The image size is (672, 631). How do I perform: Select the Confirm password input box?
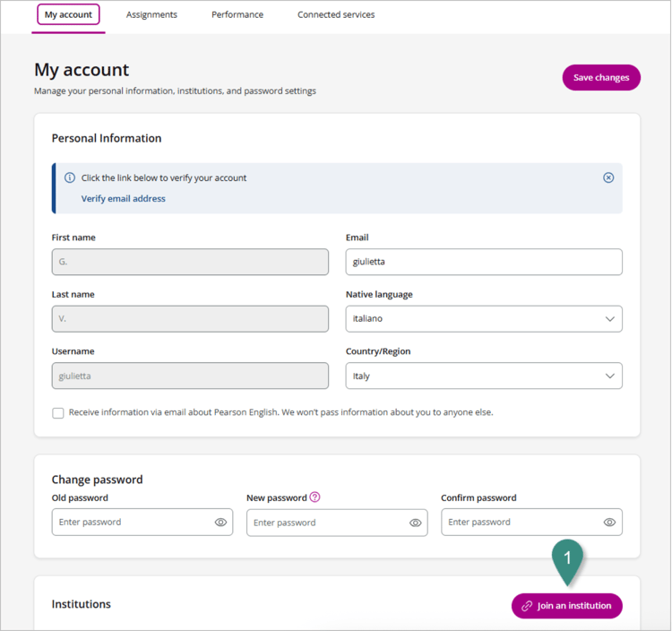coord(531,523)
